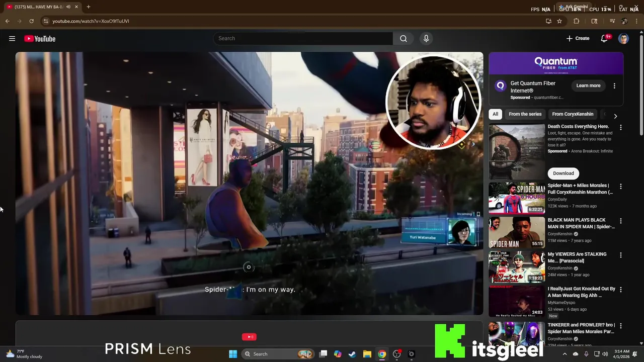Start voice search with microphone icon
The height and width of the screenshot is (362, 644).
point(426,39)
